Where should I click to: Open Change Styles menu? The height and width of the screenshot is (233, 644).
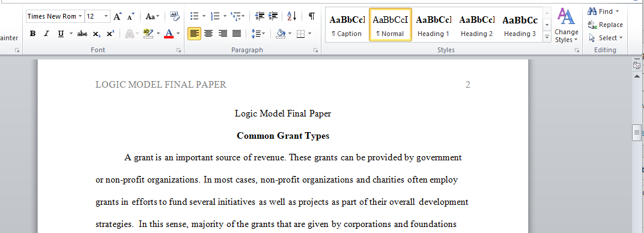[567, 25]
